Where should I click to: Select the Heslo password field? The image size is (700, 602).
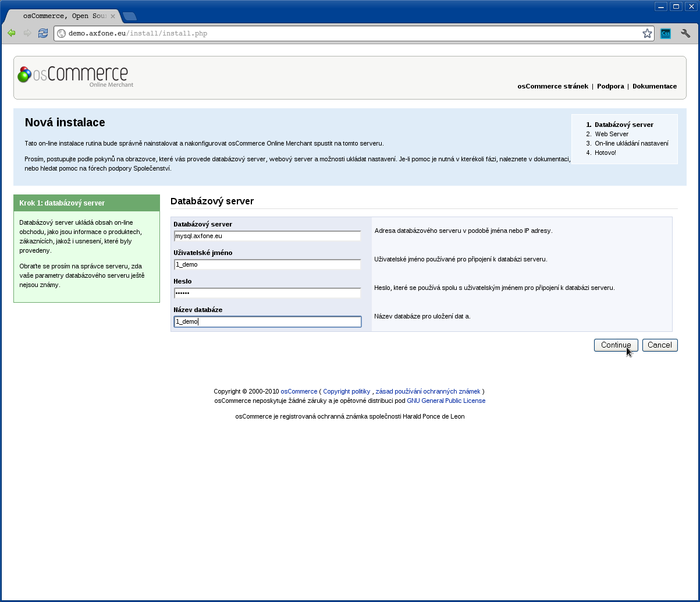267,293
